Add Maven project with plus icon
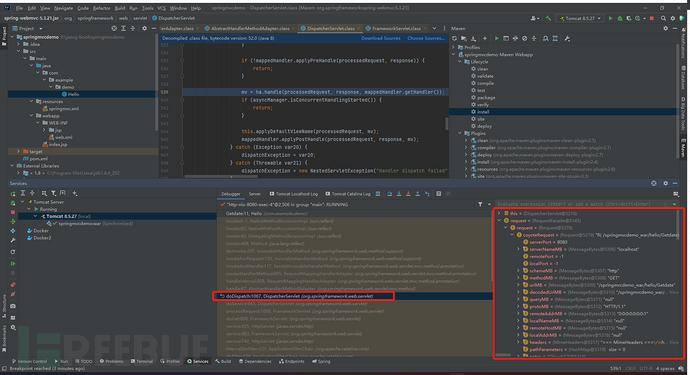The width and height of the screenshot is (690, 375). 484,39
